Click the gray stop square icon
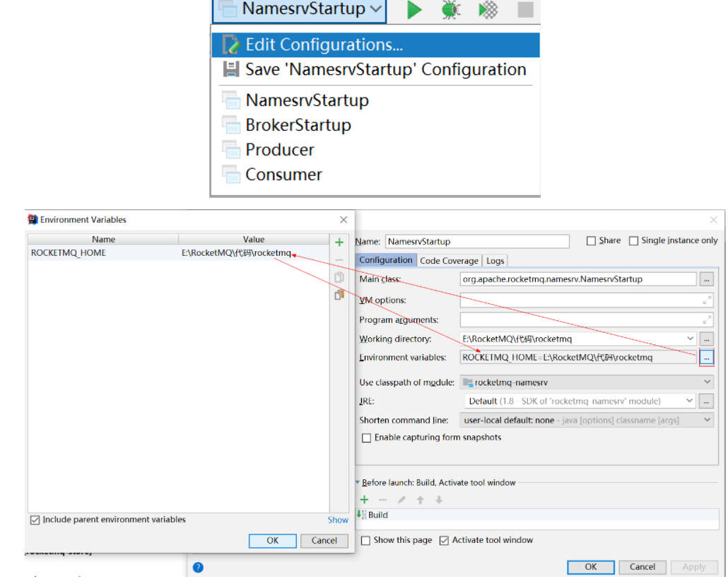Viewport: 728px width, 579px height. pyautogui.click(x=525, y=10)
